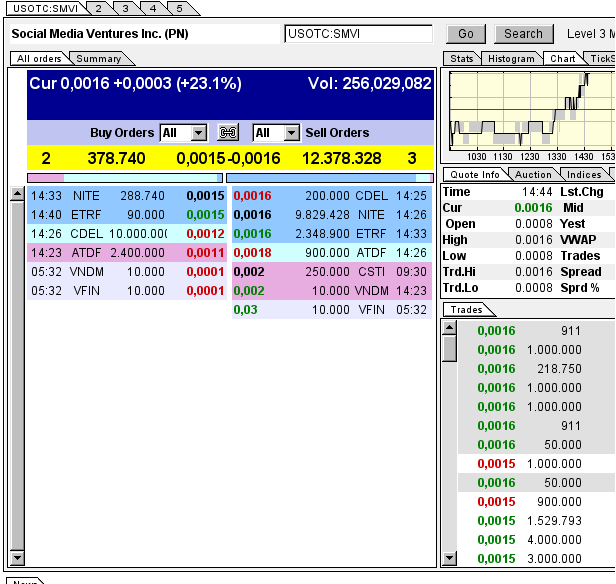Click trades list scrollbar down arrow
The image size is (616, 584).
point(449,557)
